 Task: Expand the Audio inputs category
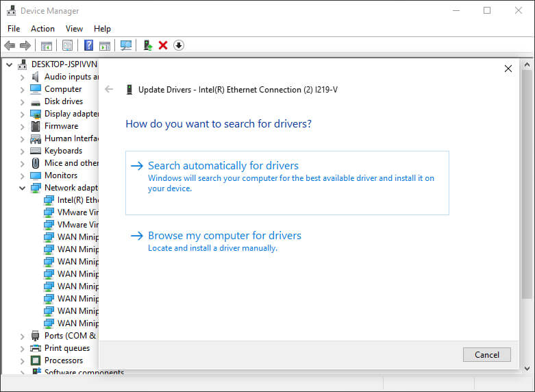pos(22,77)
